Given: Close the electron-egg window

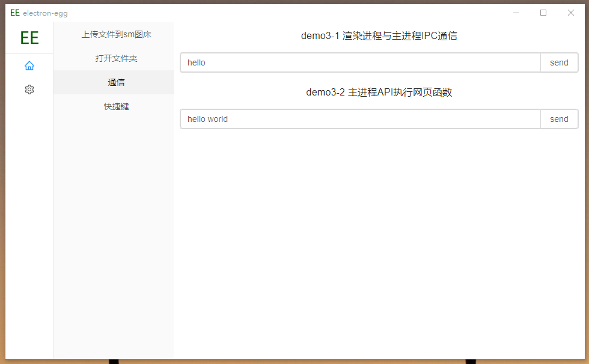Looking at the screenshot, I should point(571,13).
